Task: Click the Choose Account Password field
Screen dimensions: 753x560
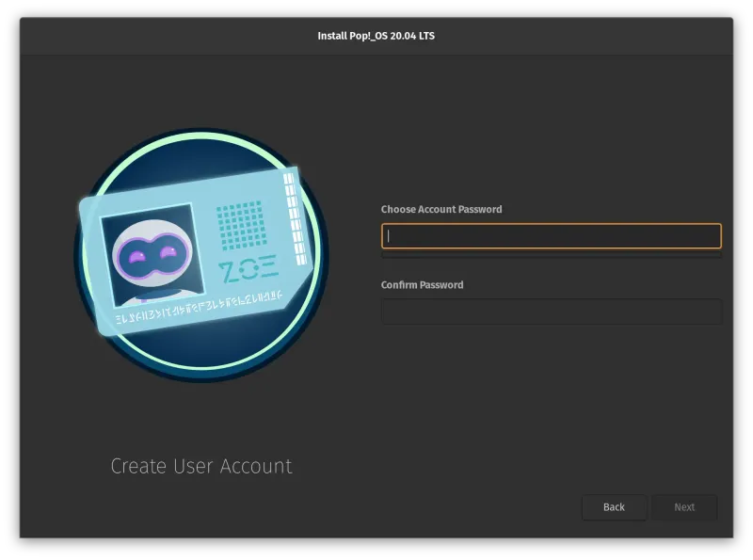Action: 552,236
